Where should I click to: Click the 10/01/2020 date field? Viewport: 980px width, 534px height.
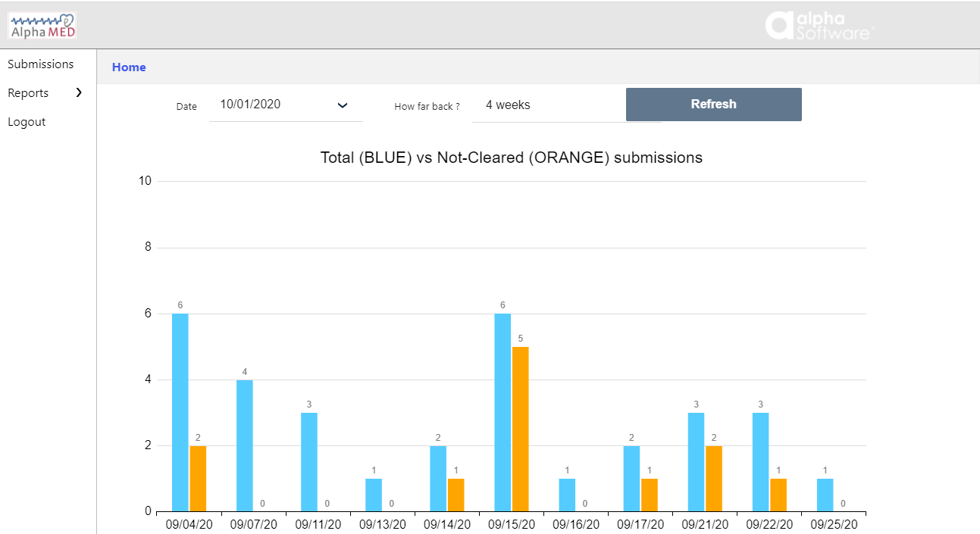tap(250, 102)
